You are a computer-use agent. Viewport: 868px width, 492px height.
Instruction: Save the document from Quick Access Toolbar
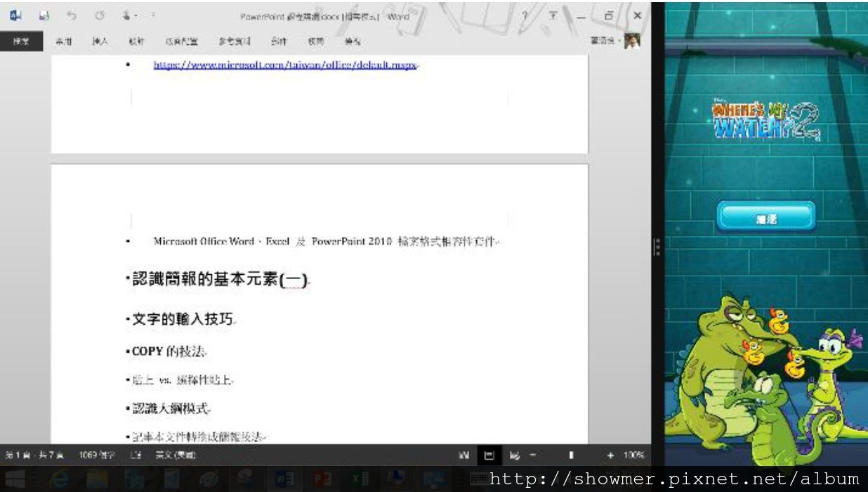click(44, 15)
